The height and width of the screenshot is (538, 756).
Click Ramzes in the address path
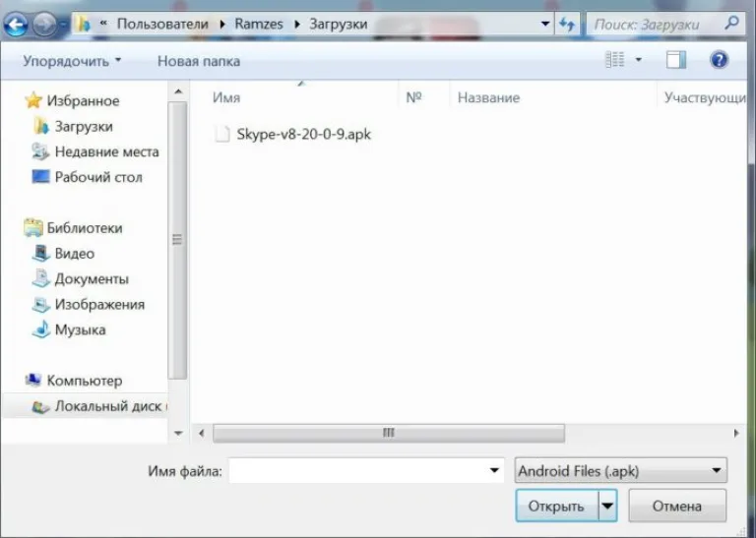click(259, 24)
